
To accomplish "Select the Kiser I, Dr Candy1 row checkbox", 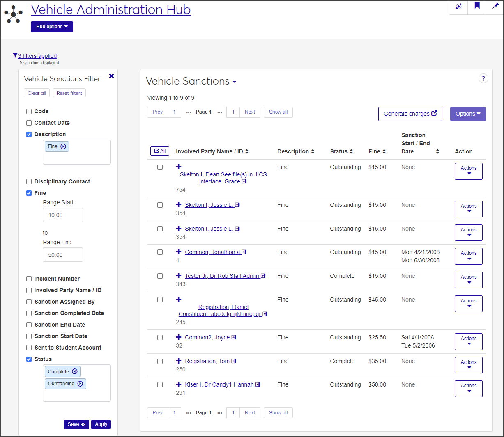I will click(x=160, y=385).
